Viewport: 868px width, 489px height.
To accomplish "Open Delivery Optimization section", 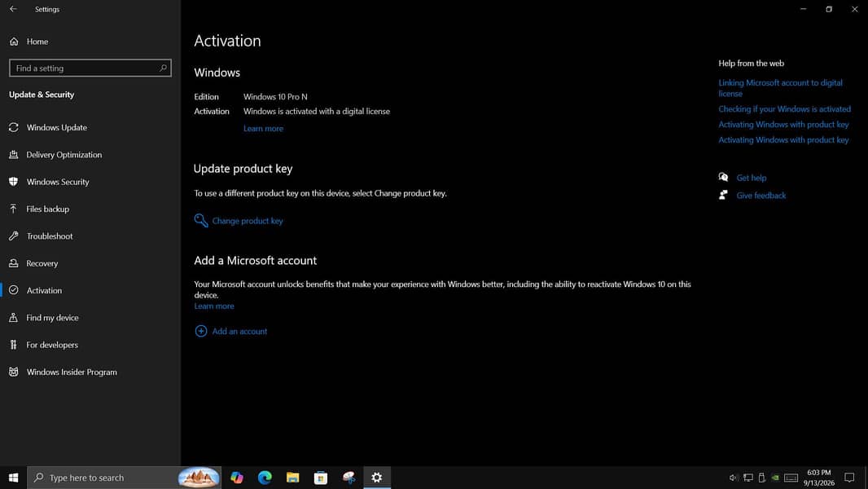I will tap(90, 155).
